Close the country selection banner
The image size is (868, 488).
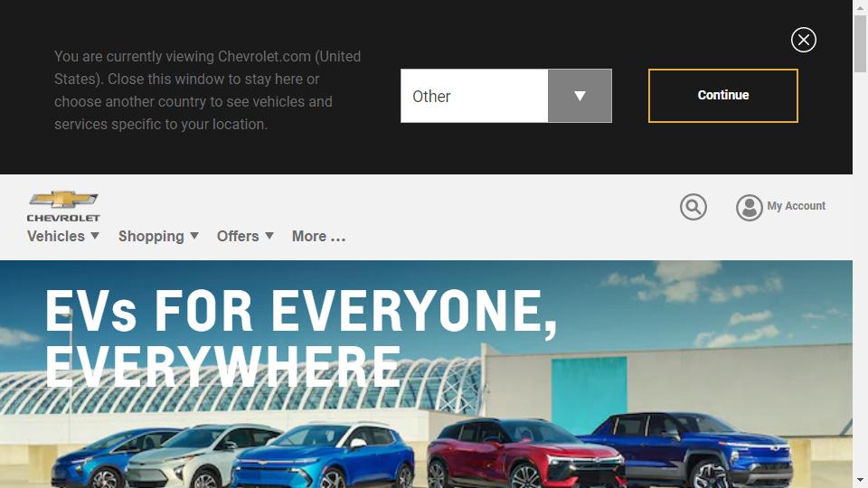pos(803,40)
